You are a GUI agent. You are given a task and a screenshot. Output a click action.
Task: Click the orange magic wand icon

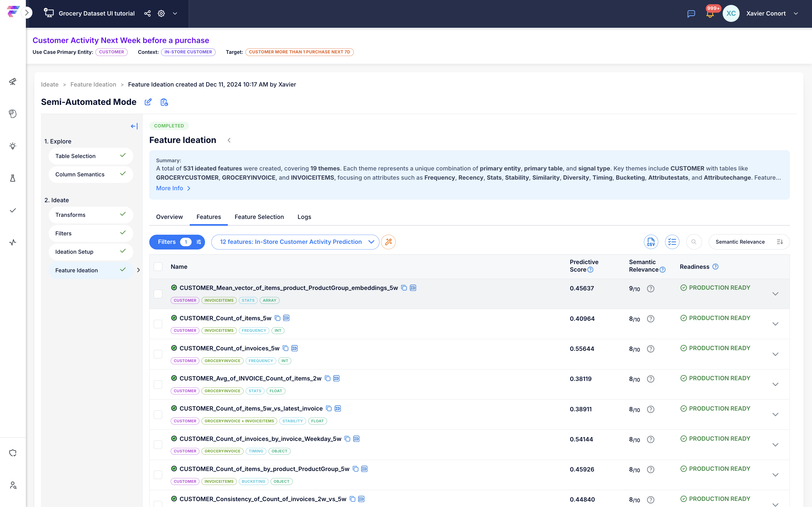point(388,242)
